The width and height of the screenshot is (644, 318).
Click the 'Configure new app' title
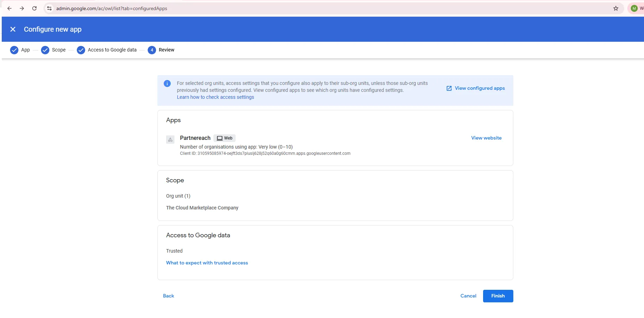tap(53, 29)
